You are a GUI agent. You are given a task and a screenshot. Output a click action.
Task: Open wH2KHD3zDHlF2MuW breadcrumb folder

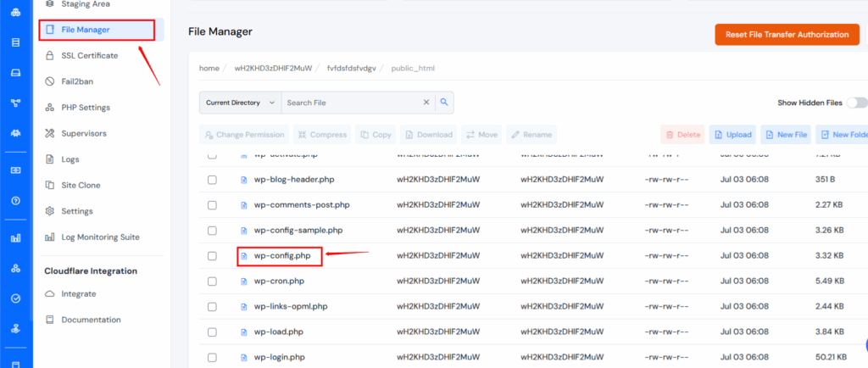[274, 68]
